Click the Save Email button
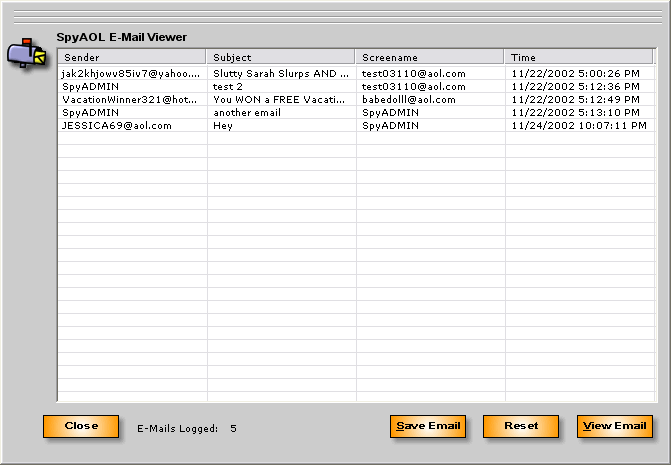 pos(428,426)
